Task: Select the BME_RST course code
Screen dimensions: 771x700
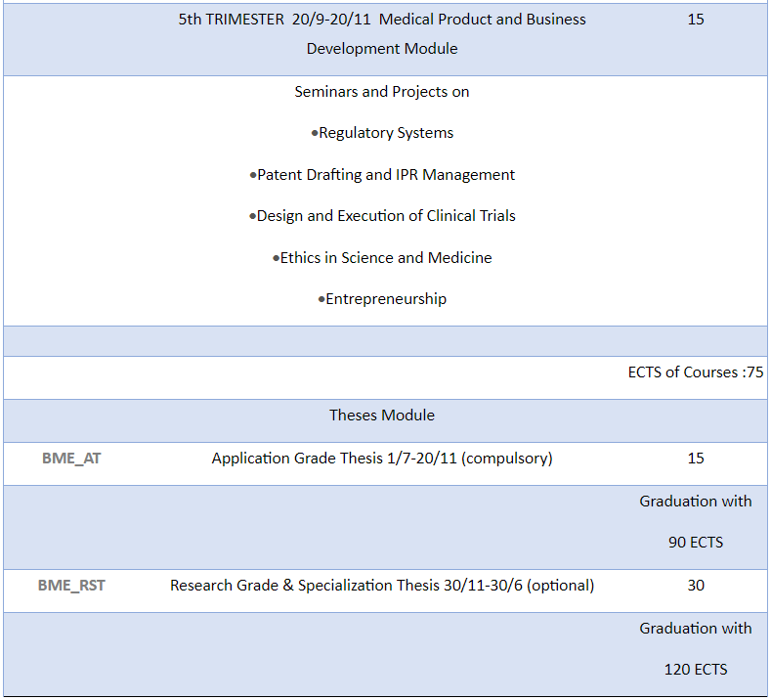Action: point(71,586)
